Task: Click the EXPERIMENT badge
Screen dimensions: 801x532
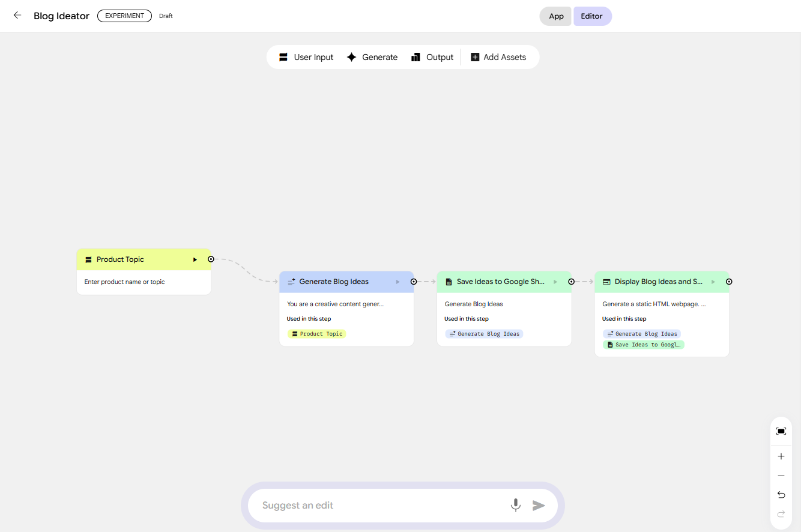Action: (x=124, y=16)
